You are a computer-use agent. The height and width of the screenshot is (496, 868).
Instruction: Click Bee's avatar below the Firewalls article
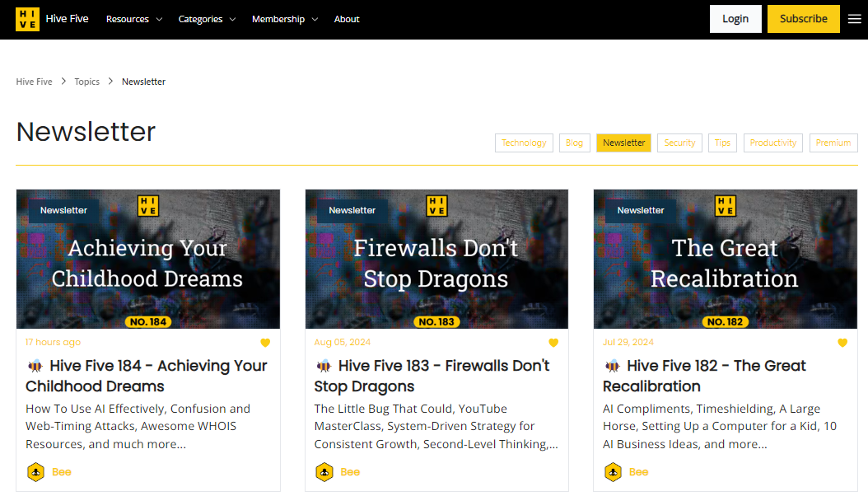tap(324, 472)
